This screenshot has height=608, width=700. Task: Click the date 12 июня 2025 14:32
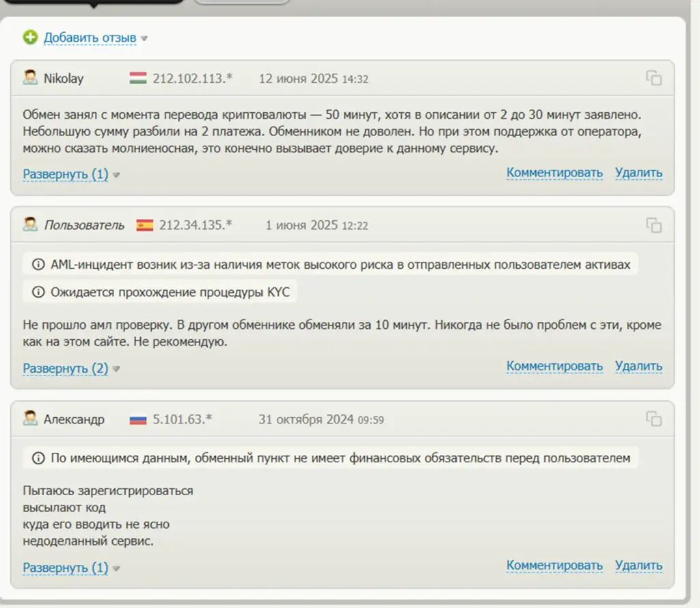coord(313,79)
